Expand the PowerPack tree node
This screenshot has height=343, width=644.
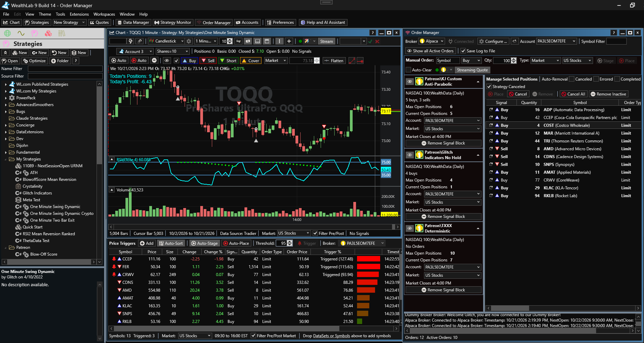[6, 98]
